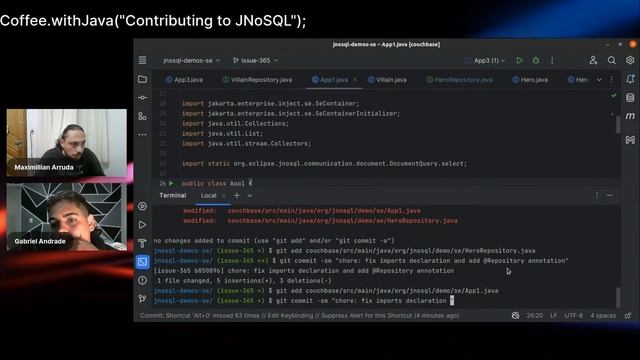Click '1 file changed, 5 insertions' terminal line
Image resolution: width=640 pixels, height=360 pixels.
point(244,281)
